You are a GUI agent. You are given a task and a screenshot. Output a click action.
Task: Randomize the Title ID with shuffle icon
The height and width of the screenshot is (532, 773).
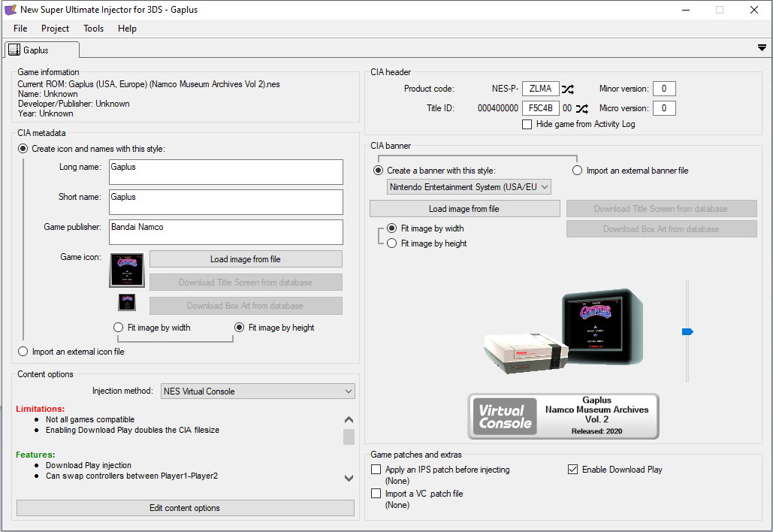pos(582,108)
